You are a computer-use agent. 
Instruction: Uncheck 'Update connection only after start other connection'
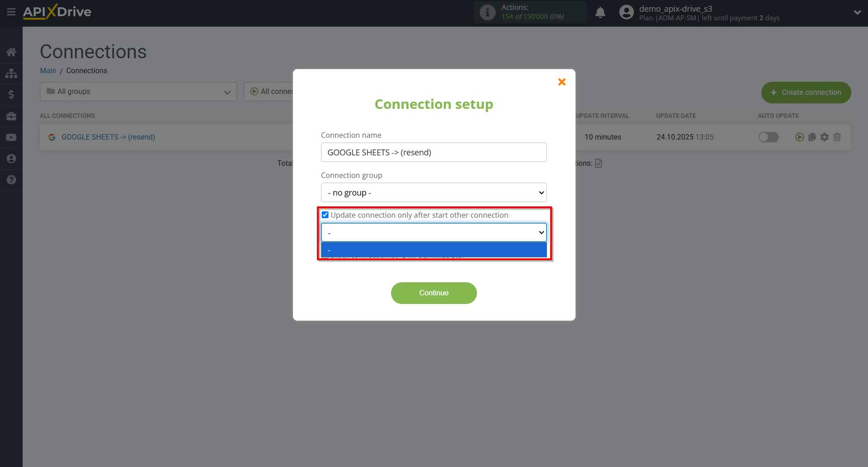pos(325,215)
